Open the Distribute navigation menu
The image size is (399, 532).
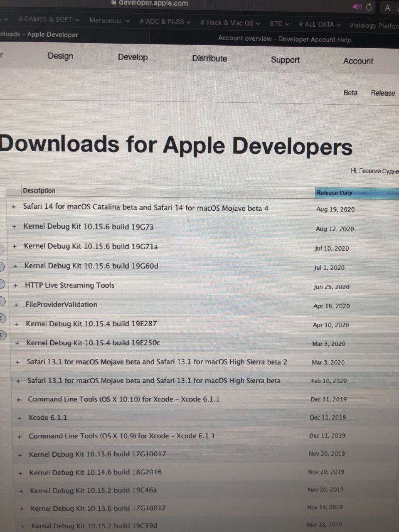[x=209, y=59]
